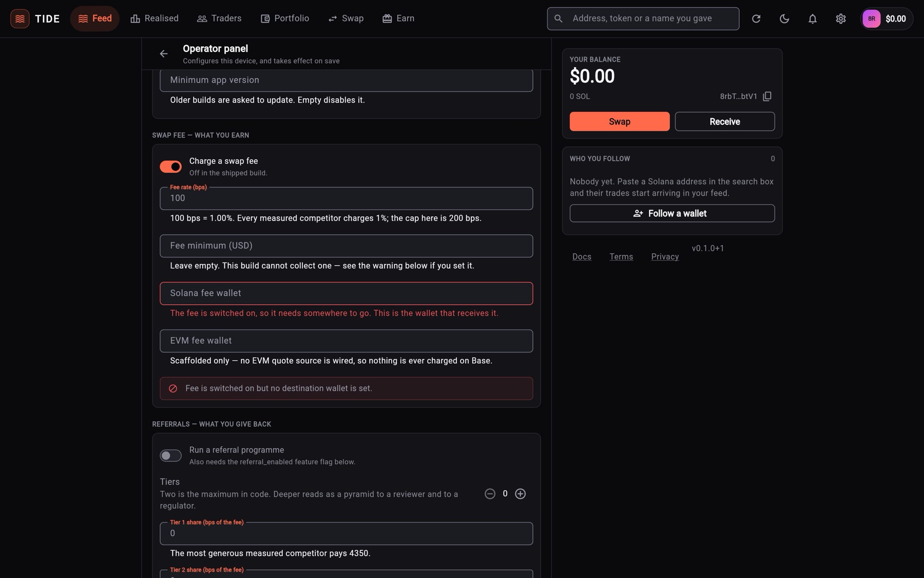This screenshot has width=924, height=578.
Task: Click the v0.1.0+1 version text
Action: 708,248
